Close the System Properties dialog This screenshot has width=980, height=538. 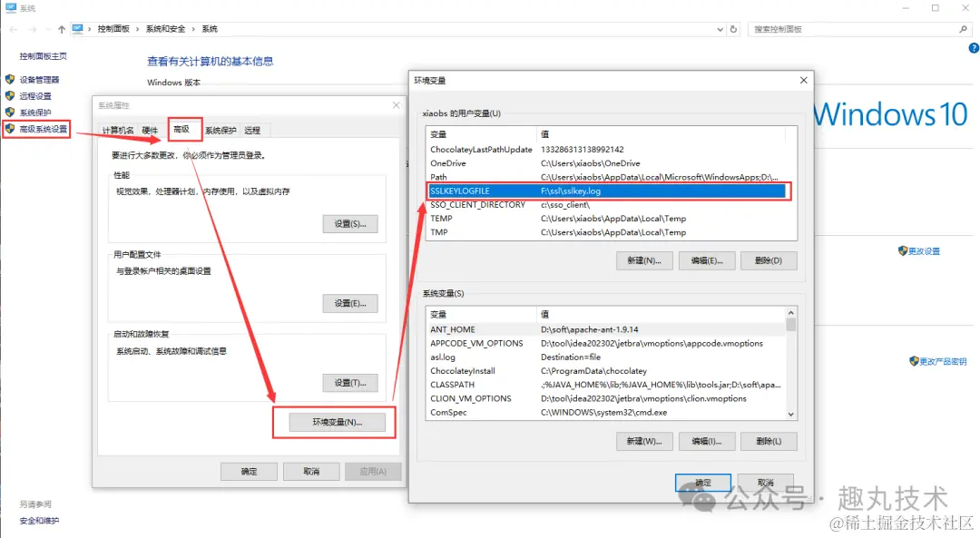tap(397, 105)
